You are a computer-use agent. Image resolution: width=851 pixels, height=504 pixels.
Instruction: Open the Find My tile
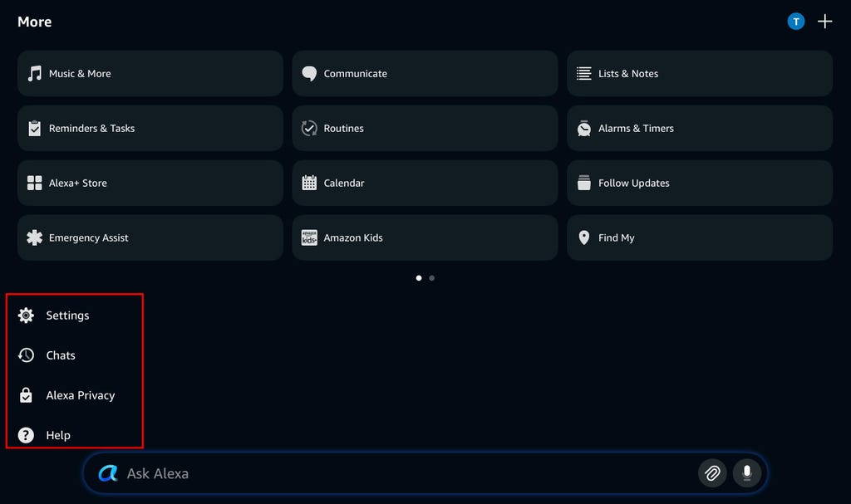click(700, 238)
